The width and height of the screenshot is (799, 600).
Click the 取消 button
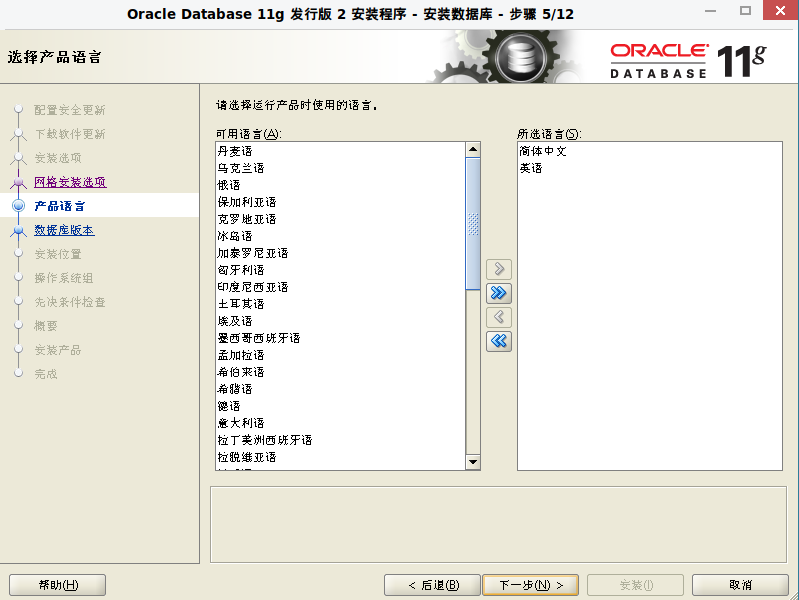click(x=740, y=585)
